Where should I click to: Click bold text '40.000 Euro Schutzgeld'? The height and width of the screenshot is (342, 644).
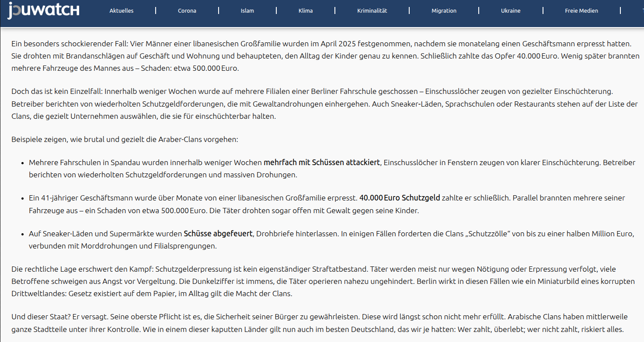click(x=400, y=198)
